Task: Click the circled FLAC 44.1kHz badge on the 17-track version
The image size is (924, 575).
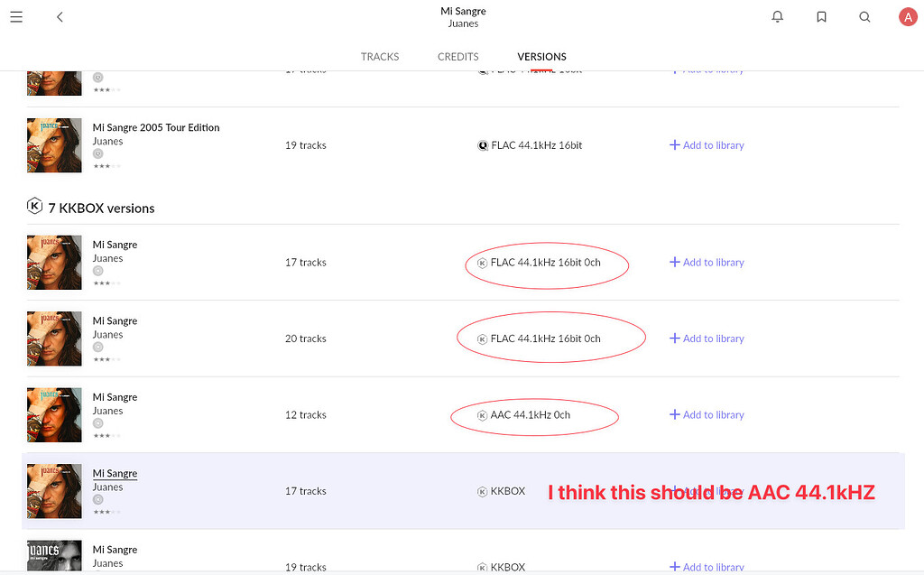Action: point(547,262)
